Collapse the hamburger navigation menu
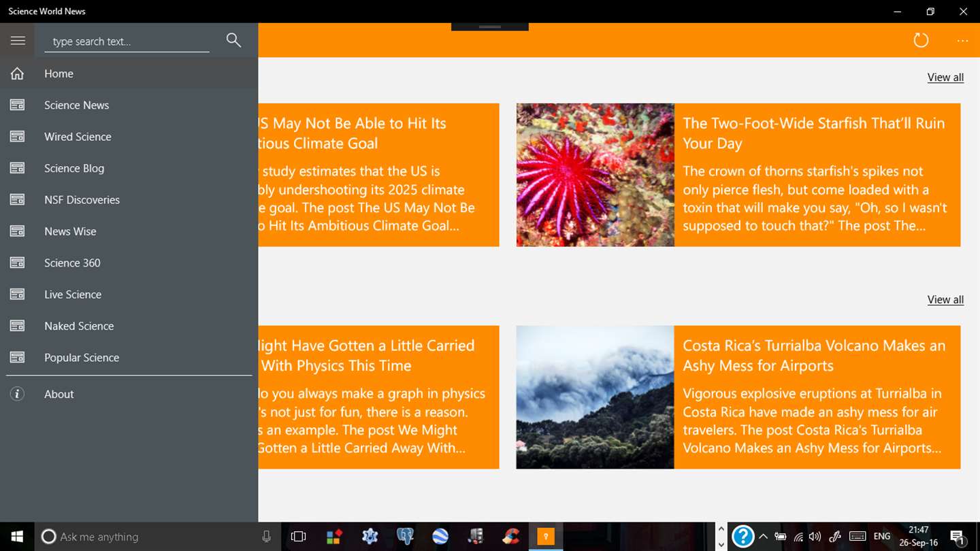The height and width of the screenshot is (551, 980). click(x=18, y=41)
